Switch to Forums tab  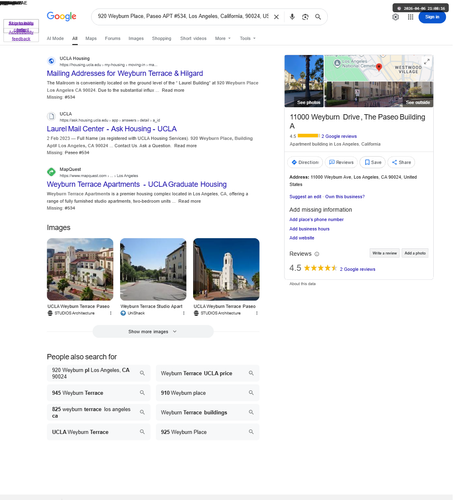pyautogui.click(x=113, y=38)
